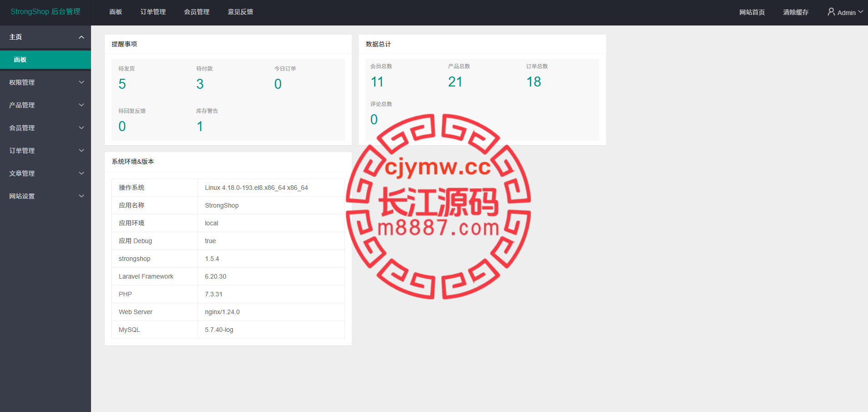868x412 pixels.
Task: Open 会员管理 in the top navigation
Action: (197, 12)
